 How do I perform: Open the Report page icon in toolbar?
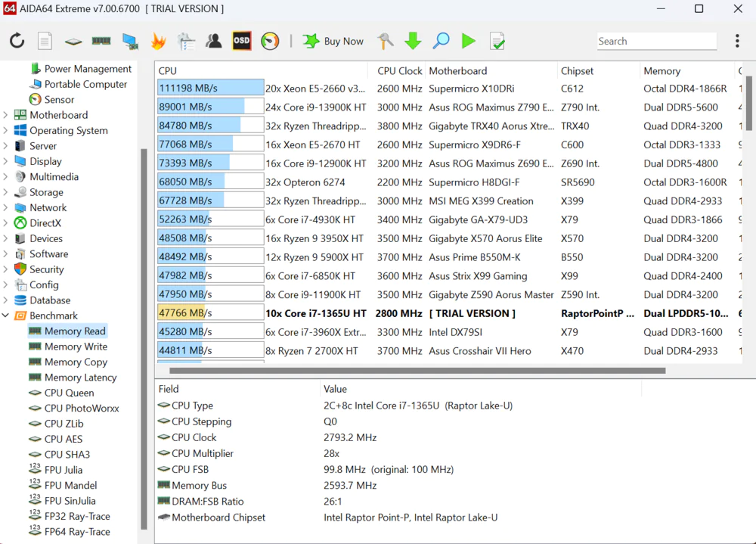(x=45, y=41)
